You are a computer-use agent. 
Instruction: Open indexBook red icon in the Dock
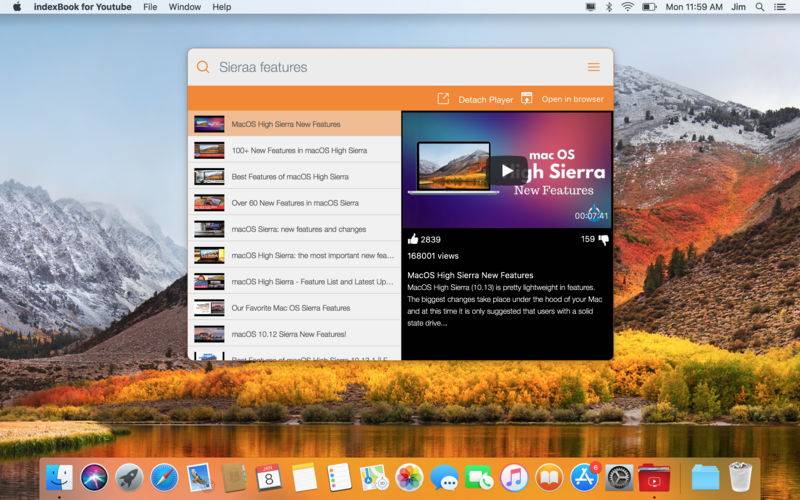coord(654,478)
